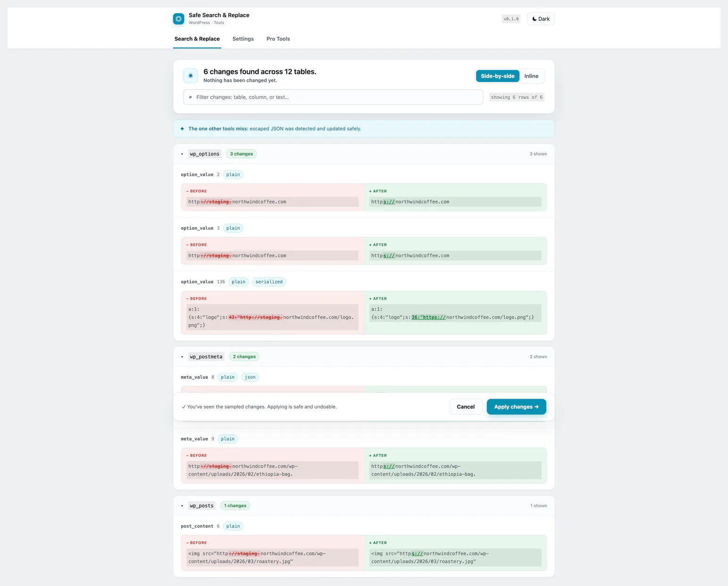The width and height of the screenshot is (728, 586).
Task: Click the plain tag on option_value 3
Action: 233,228
